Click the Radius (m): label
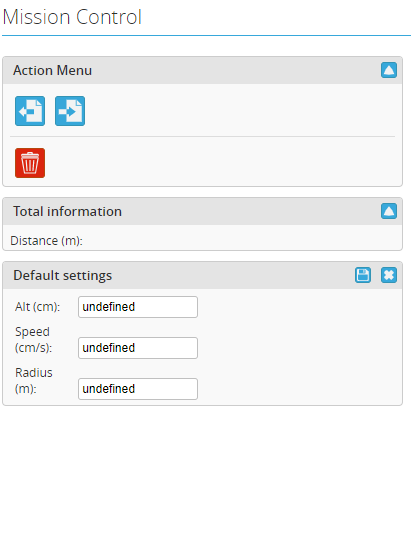This screenshot has width=411, height=551. point(34,381)
